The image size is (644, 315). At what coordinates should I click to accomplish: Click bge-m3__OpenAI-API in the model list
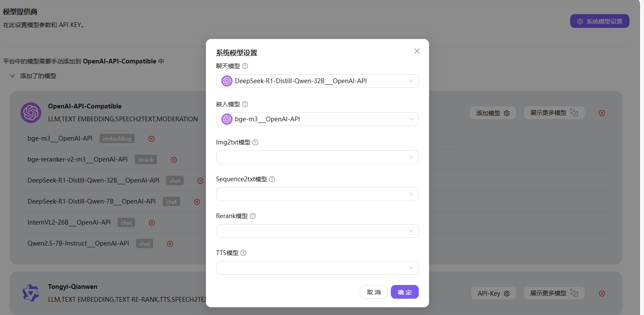pyautogui.click(x=60, y=138)
